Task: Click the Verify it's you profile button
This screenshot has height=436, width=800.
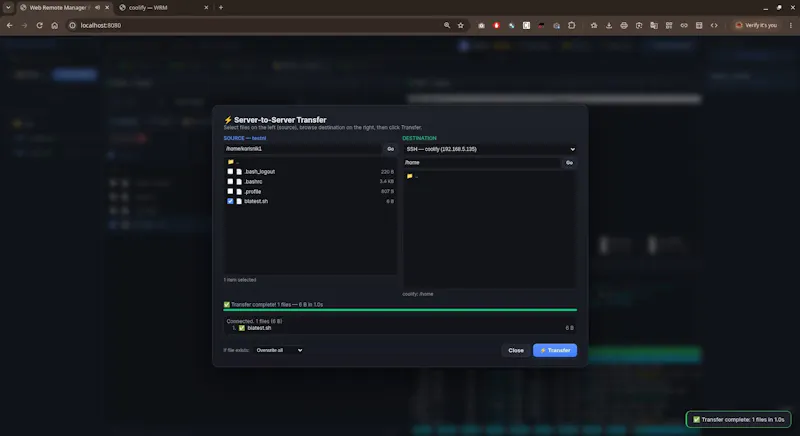Action: (756, 25)
